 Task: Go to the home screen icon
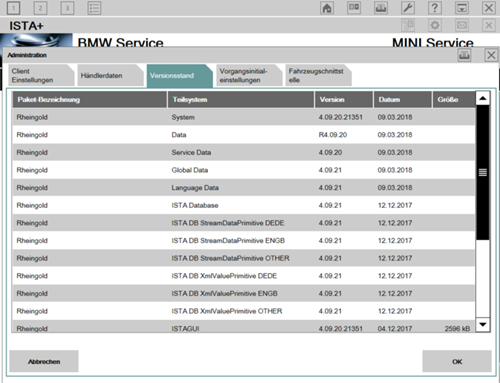(x=327, y=8)
